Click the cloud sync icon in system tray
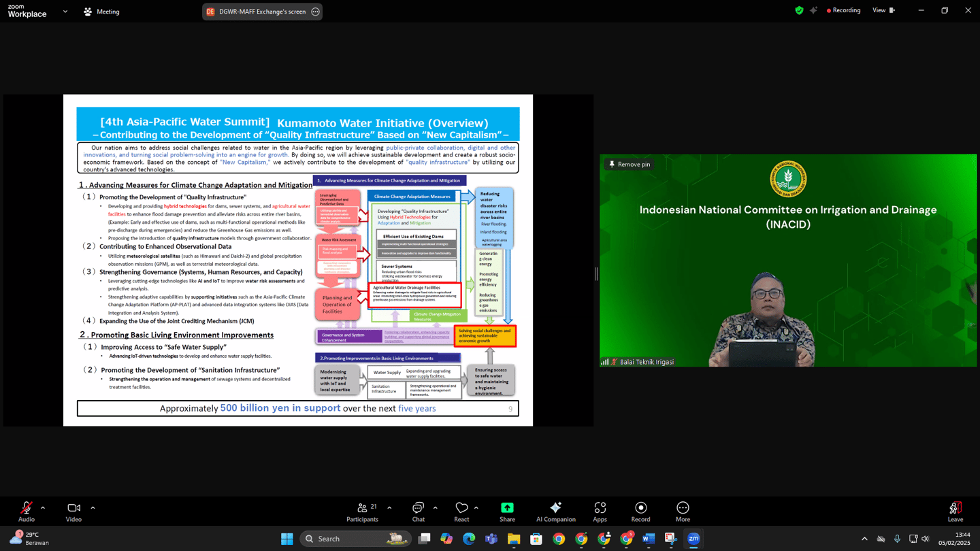980x551 pixels. click(x=881, y=539)
